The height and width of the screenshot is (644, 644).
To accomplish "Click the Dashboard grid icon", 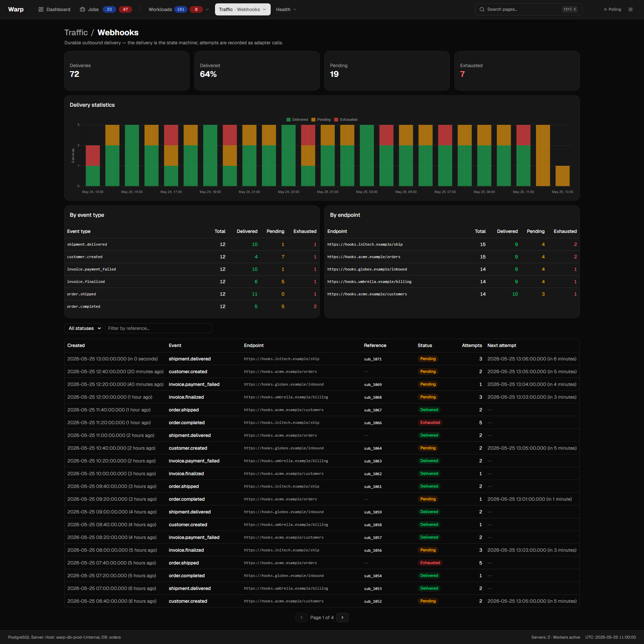I will 41,9.
